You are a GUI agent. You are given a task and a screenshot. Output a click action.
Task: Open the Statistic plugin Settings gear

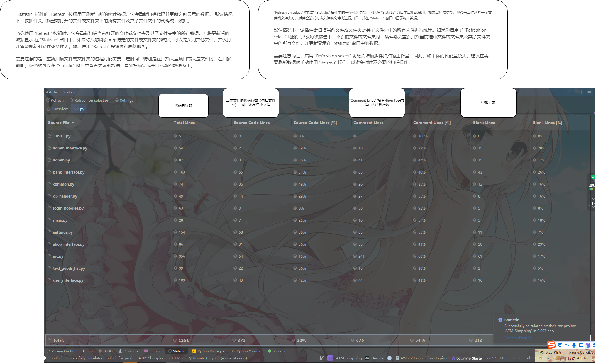pos(124,100)
